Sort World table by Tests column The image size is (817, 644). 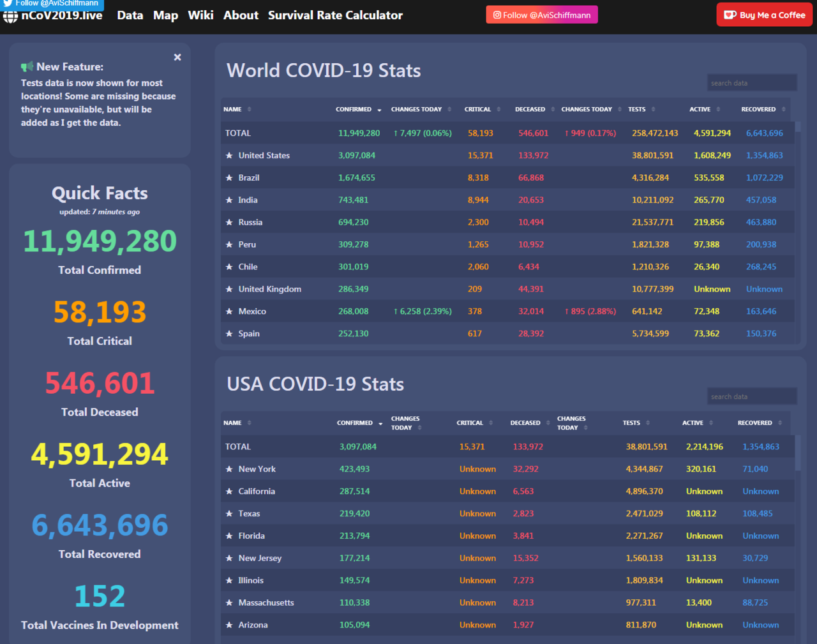click(x=641, y=109)
